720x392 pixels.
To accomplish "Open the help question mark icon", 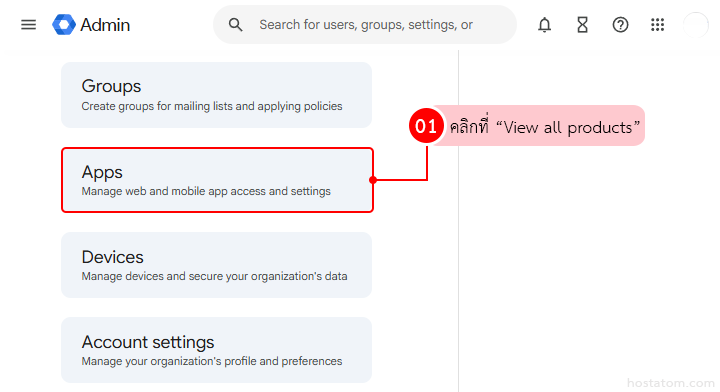I will point(620,25).
